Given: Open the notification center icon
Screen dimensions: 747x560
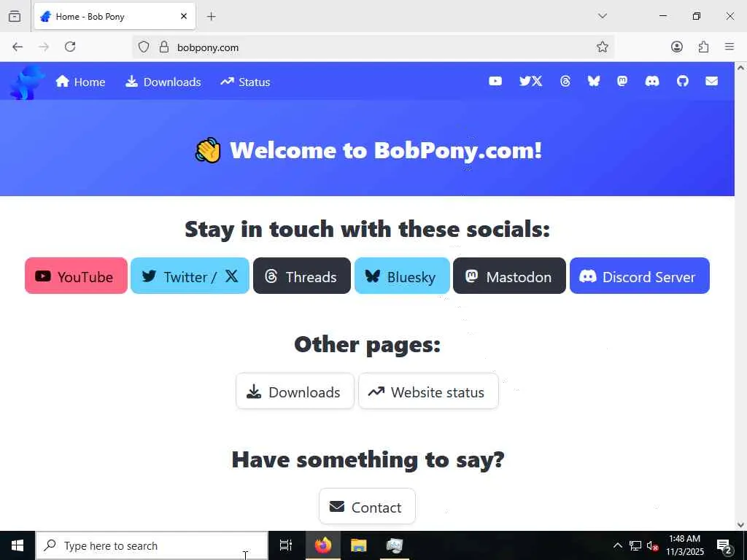Looking at the screenshot, I should pos(724,545).
